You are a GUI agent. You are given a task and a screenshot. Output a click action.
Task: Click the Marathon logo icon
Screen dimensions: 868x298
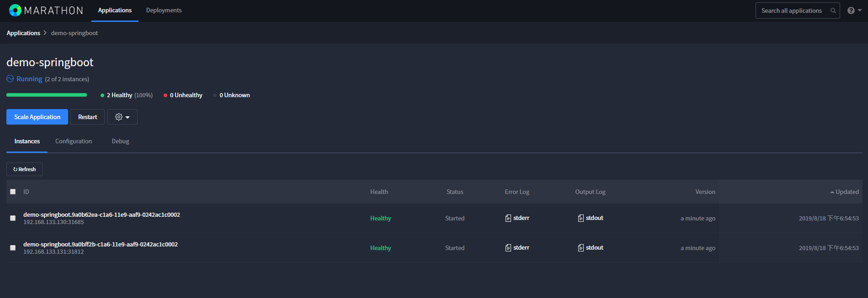click(15, 10)
